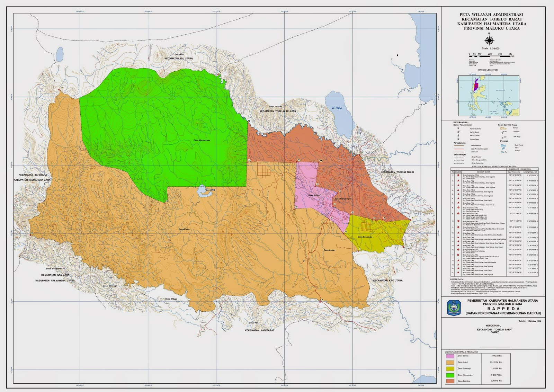
Task: Expand the KETERANGAN legend section
Action: coord(461,122)
